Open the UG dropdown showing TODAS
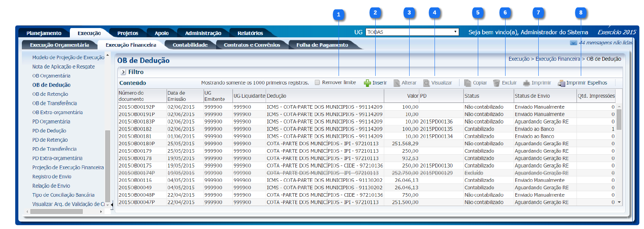This screenshot has height=229, width=644. click(412, 32)
